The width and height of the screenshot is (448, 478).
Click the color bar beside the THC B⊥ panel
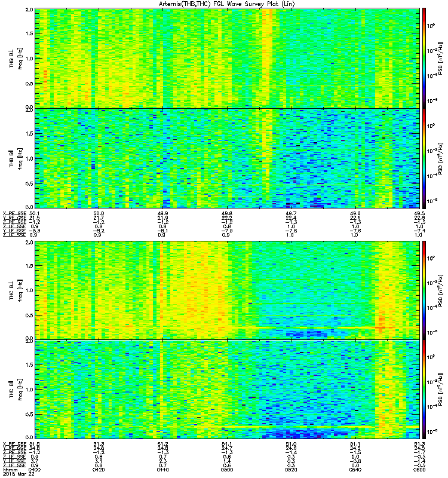tap(424, 290)
